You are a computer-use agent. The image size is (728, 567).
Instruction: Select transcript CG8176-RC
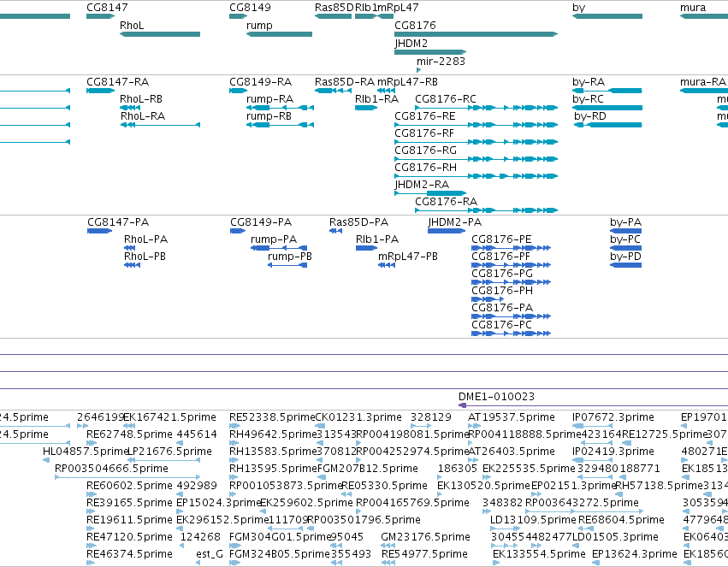[486, 108]
